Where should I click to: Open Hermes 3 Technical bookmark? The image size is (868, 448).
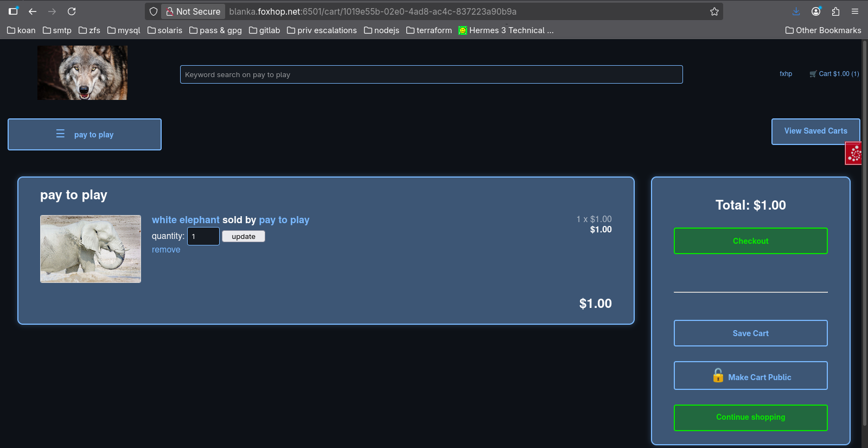[506, 30]
